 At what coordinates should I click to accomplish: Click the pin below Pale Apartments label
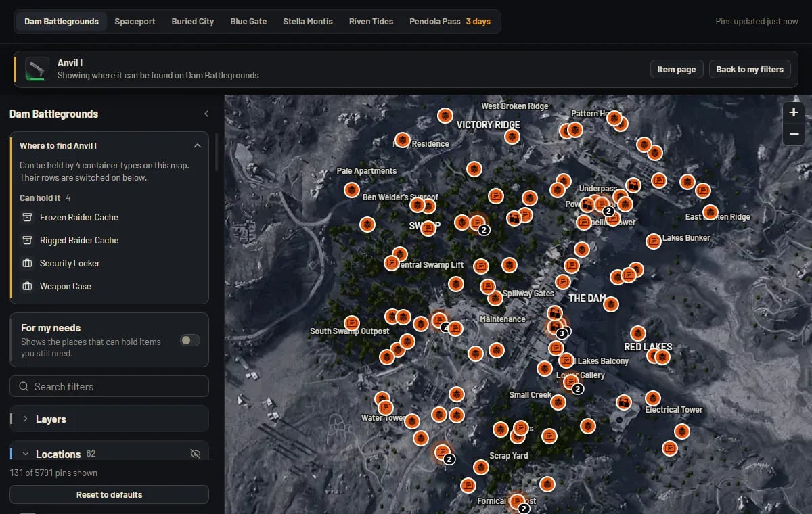351,189
